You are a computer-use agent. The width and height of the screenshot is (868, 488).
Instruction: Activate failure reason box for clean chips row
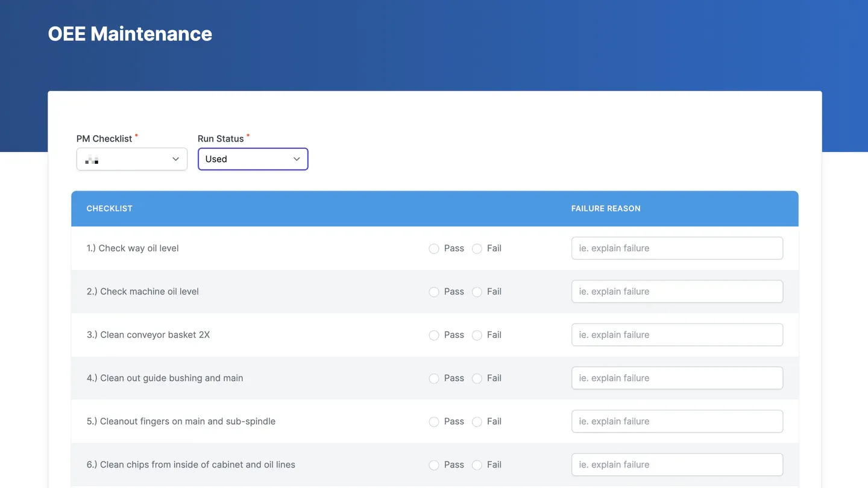(677, 465)
